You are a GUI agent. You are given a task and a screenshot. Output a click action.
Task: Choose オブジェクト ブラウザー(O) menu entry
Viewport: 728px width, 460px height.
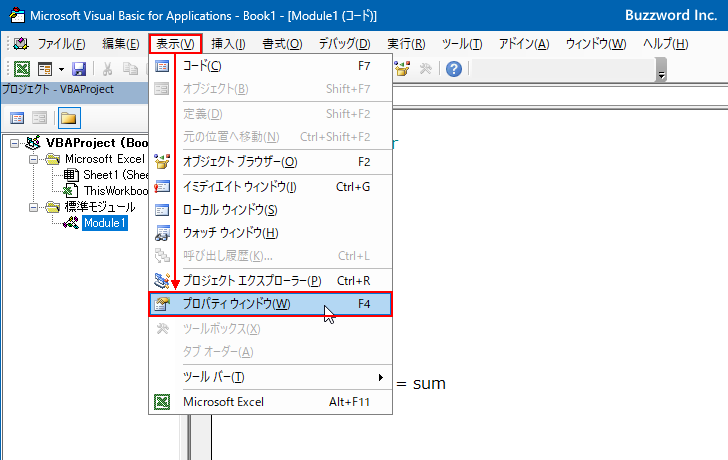[x=271, y=162]
